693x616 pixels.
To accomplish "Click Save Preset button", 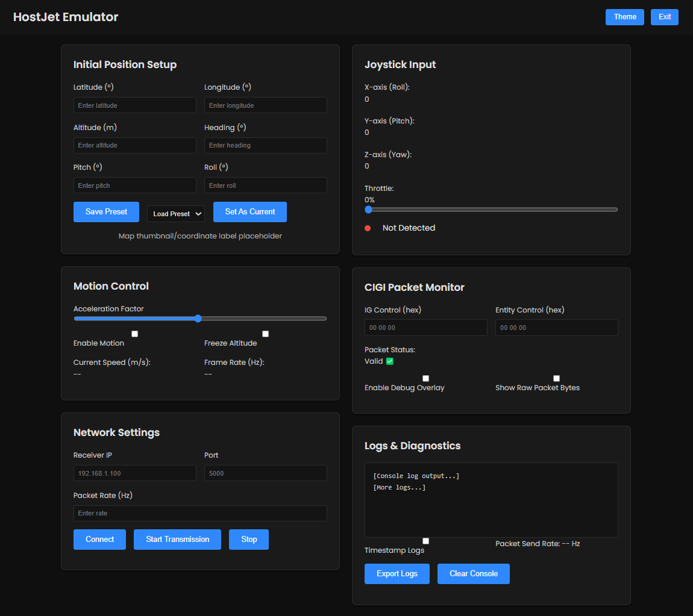I will coord(106,212).
